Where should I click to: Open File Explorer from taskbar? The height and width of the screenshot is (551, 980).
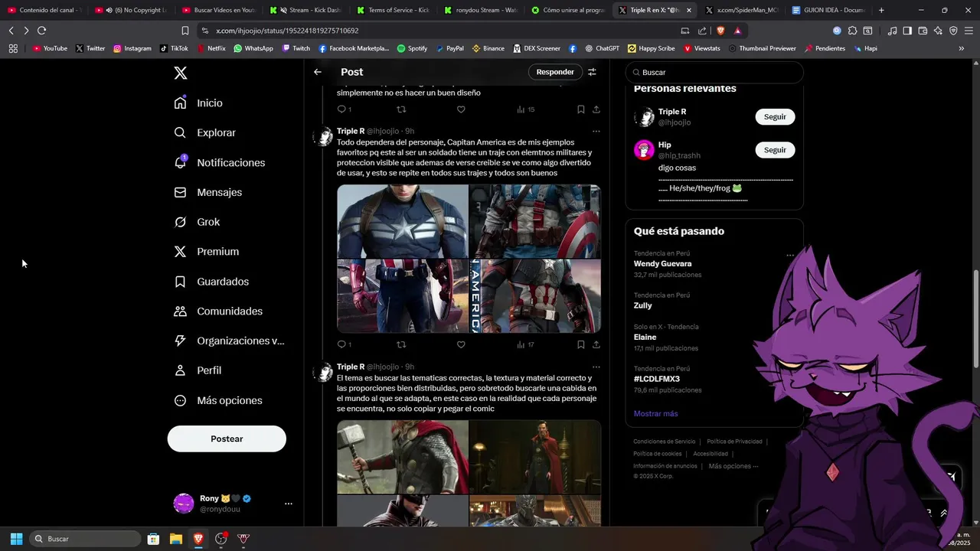click(x=176, y=539)
